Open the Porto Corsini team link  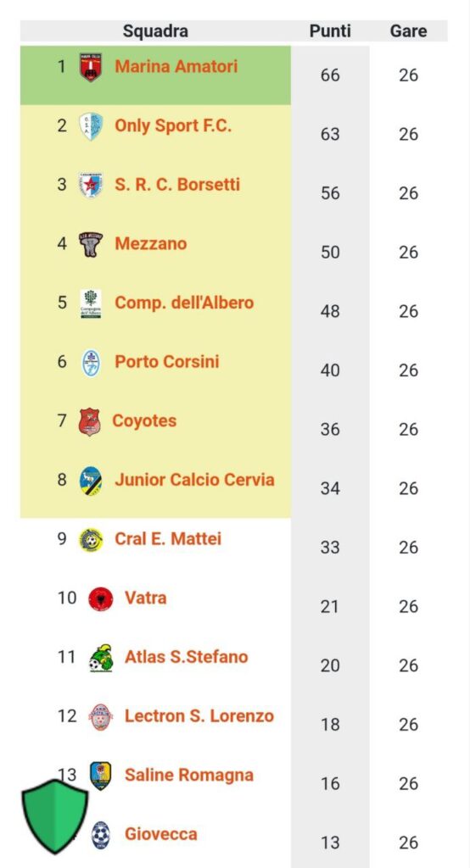167,361
